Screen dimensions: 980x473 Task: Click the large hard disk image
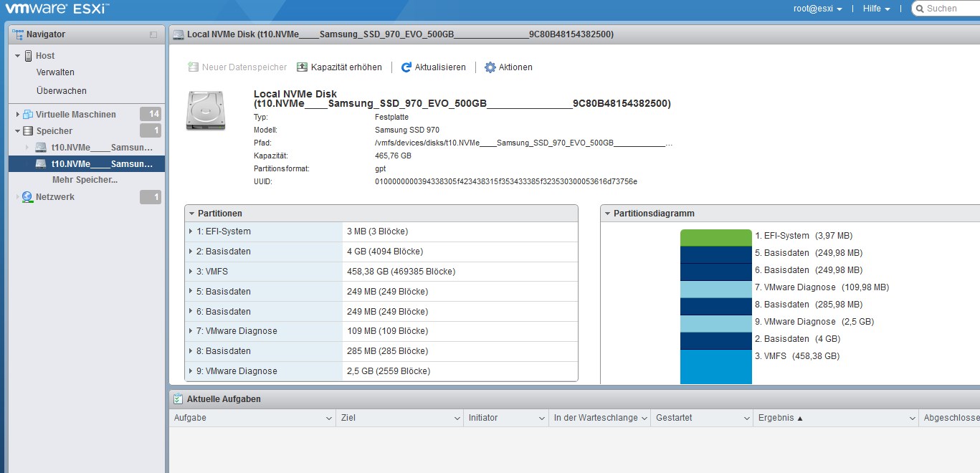point(205,110)
